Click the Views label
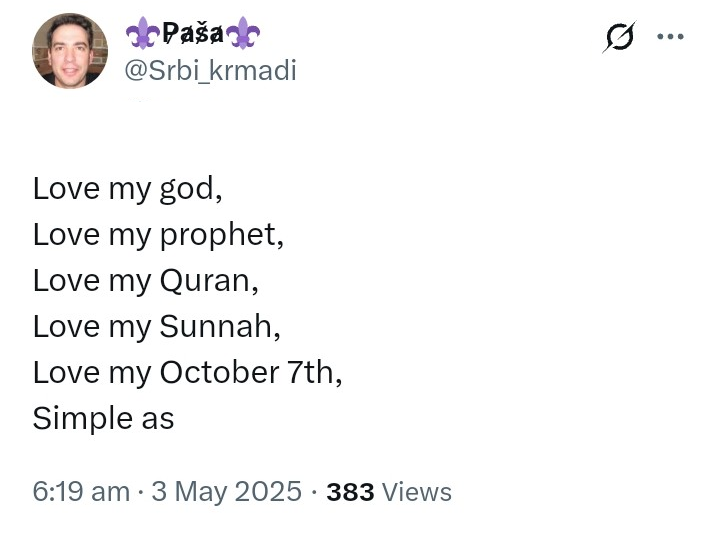This screenshot has width=719, height=541. tap(417, 492)
